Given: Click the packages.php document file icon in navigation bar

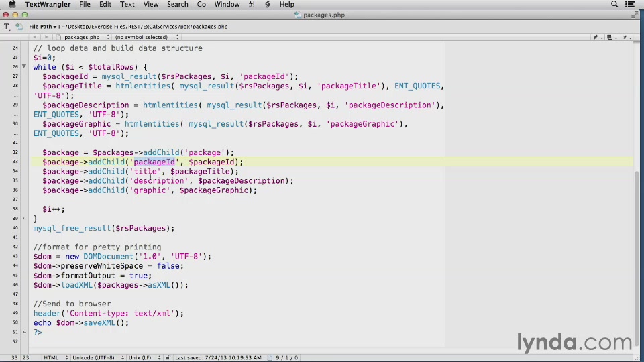Looking at the screenshot, I should tap(58, 37).
